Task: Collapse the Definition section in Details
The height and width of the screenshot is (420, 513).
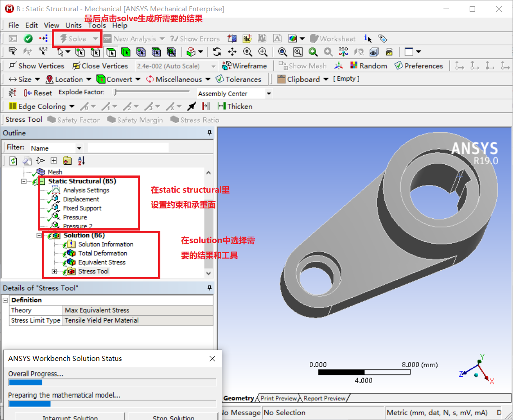Action: coord(5,300)
